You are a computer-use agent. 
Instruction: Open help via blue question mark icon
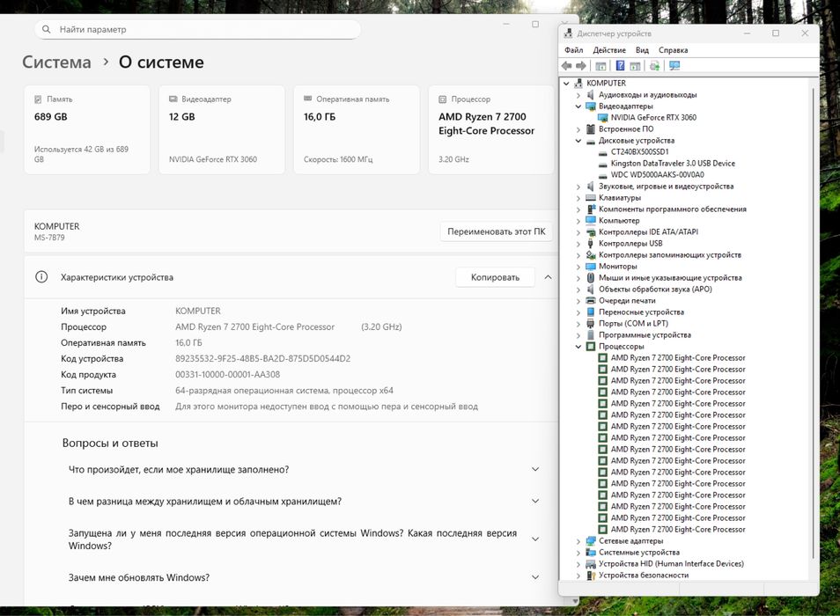[620, 66]
